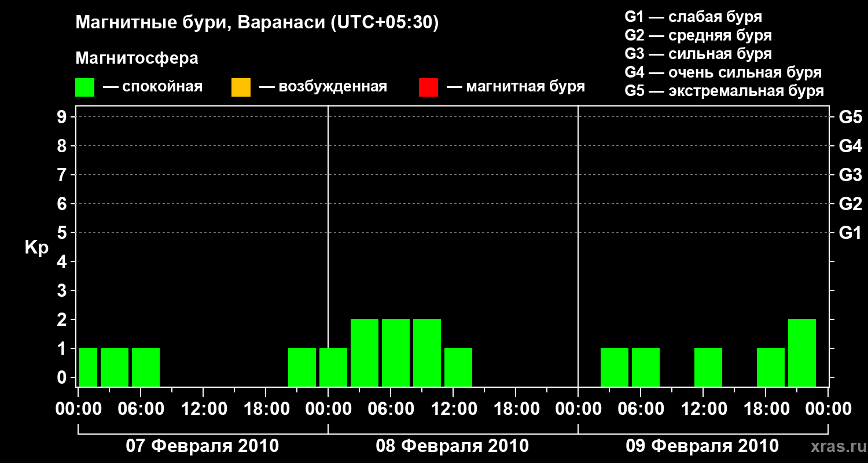Click the narrow first Kp 1 bar at 00:00 07 February

point(88,367)
